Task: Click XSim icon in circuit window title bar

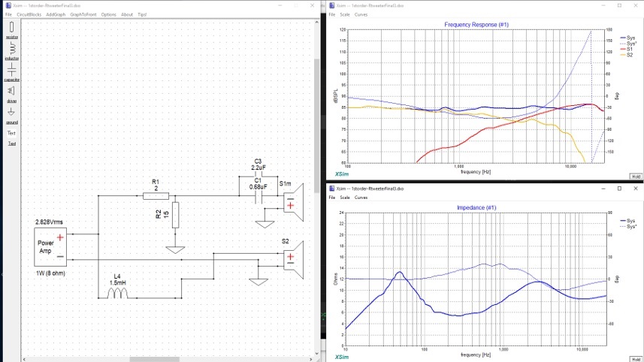Action: (x=8, y=5)
